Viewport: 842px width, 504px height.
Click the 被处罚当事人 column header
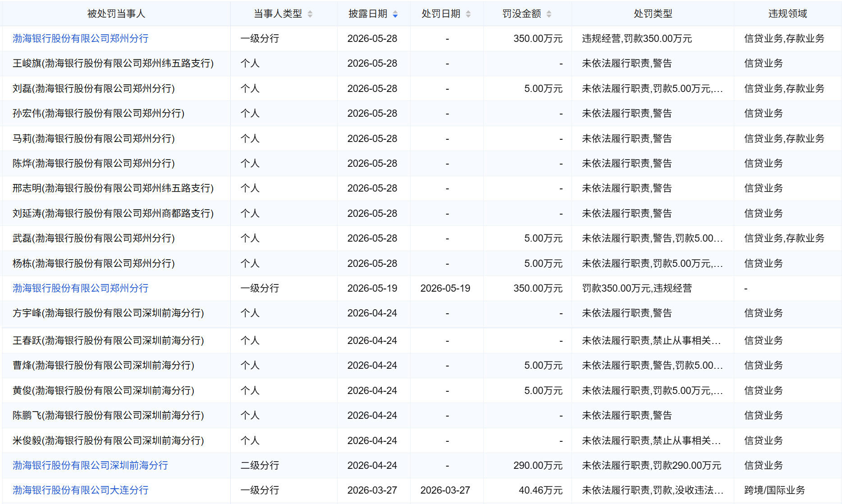coord(116,14)
